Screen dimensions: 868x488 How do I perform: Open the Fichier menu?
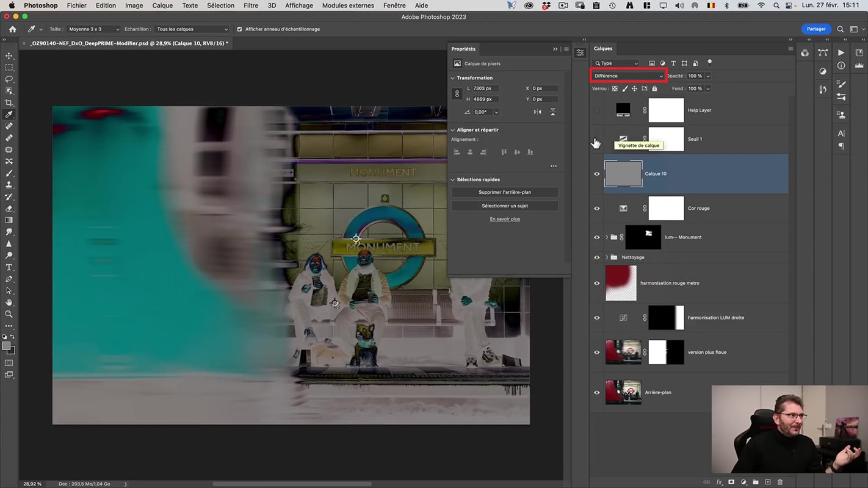76,5
